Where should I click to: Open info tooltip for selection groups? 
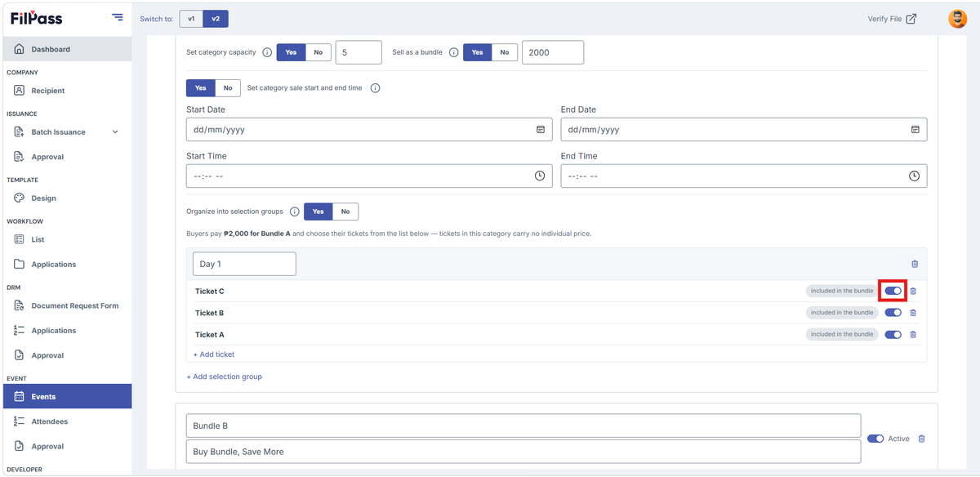[295, 212]
